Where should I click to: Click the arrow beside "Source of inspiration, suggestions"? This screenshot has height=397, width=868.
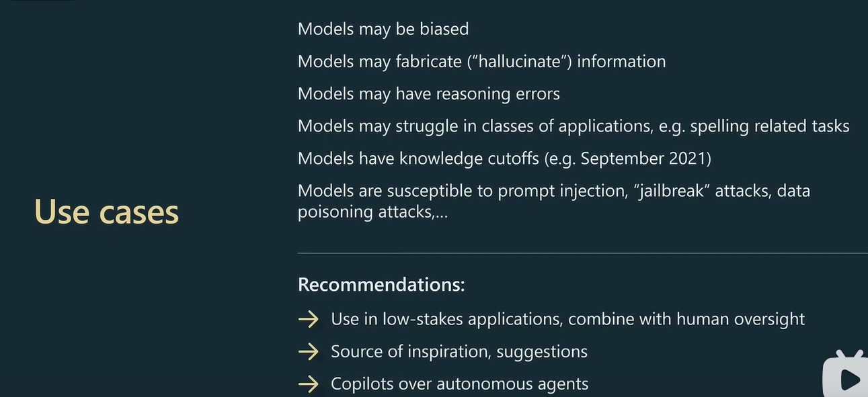point(308,351)
